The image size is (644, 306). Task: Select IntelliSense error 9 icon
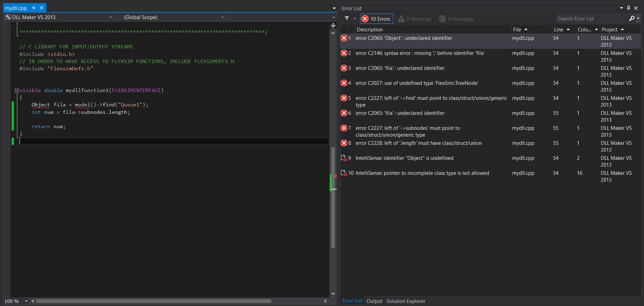point(344,158)
